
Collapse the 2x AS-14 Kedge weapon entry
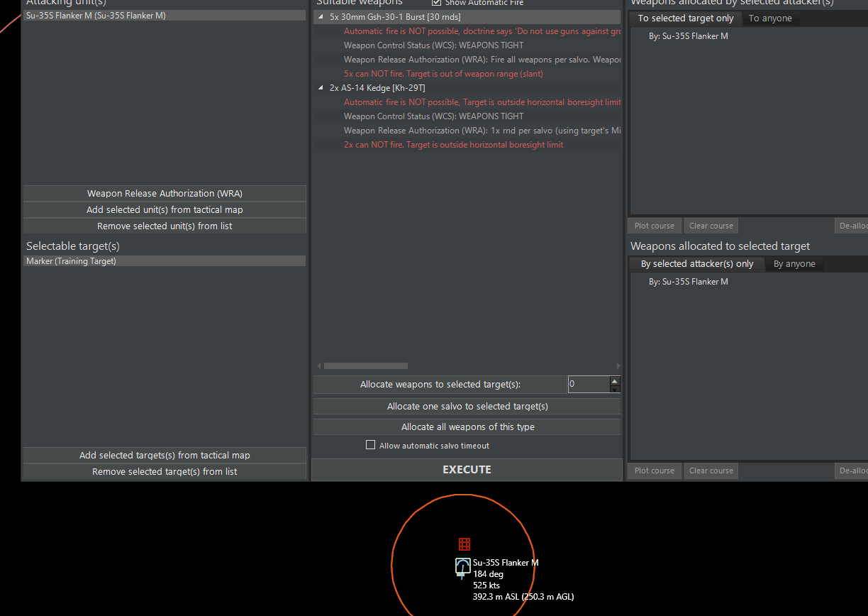(x=321, y=87)
